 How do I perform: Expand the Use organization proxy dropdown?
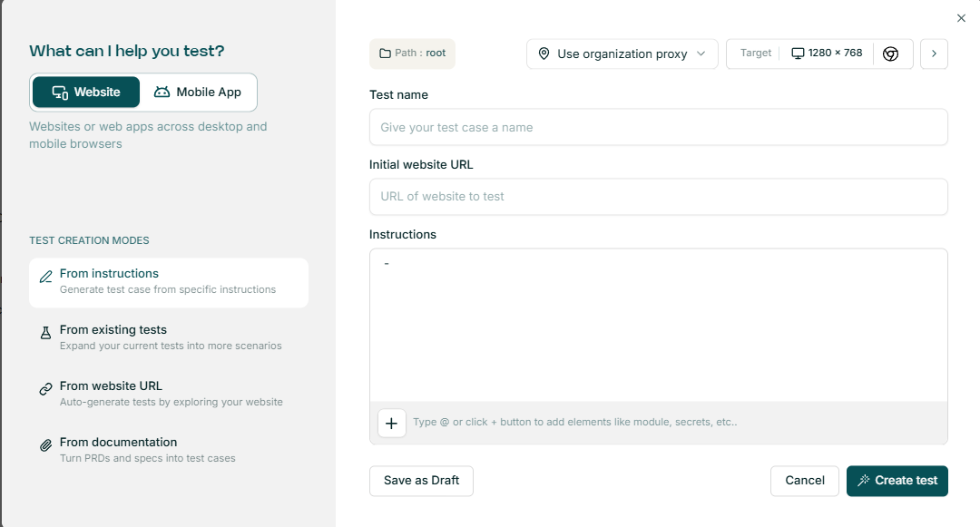pyautogui.click(x=622, y=54)
